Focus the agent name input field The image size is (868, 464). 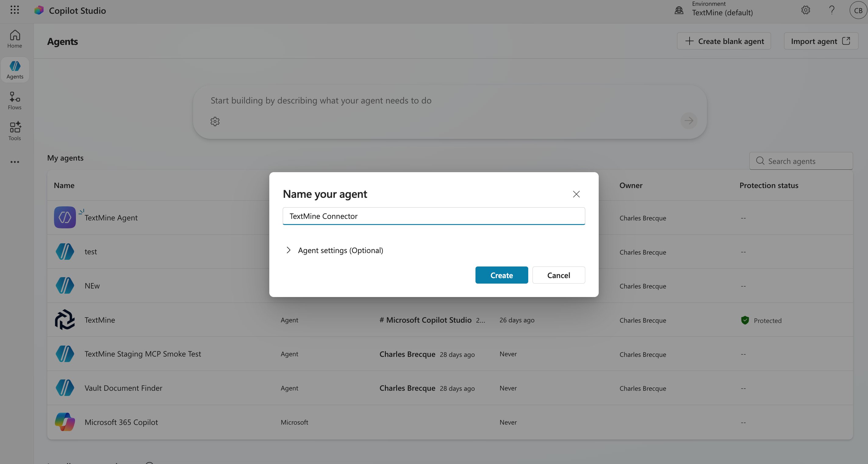(x=434, y=216)
